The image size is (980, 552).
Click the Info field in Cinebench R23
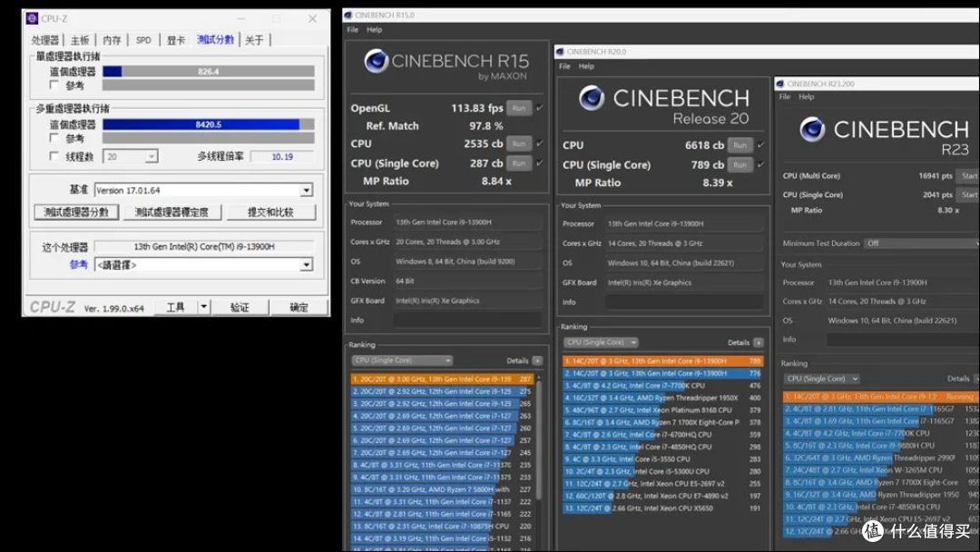(903, 340)
